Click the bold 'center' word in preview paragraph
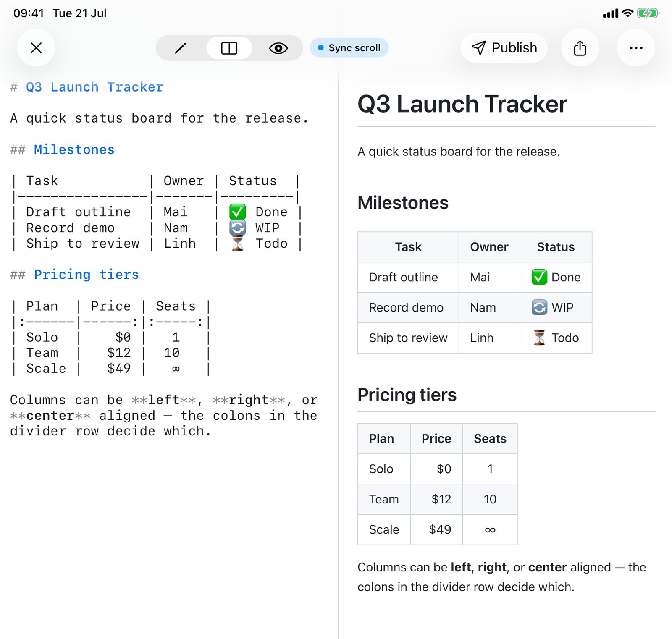Screen dimensions: 672x639 coord(548,567)
